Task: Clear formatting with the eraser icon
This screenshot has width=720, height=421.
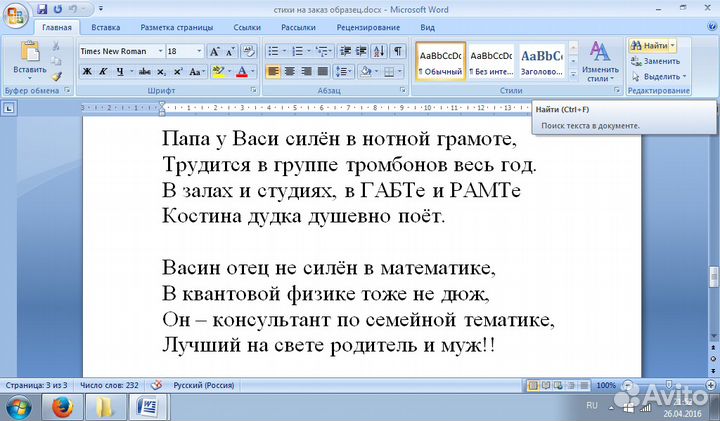Action: pos(248,51)
